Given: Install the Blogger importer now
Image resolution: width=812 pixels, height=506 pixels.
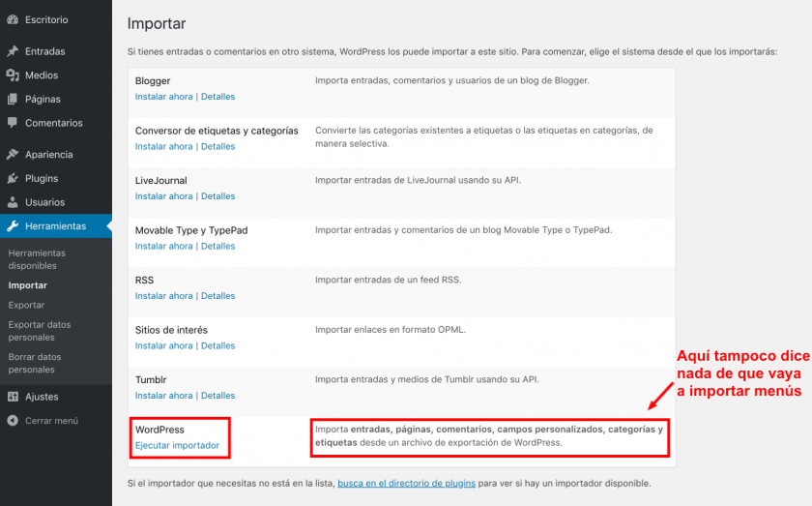Looking at the screenshot, I should tap(163, 97).
